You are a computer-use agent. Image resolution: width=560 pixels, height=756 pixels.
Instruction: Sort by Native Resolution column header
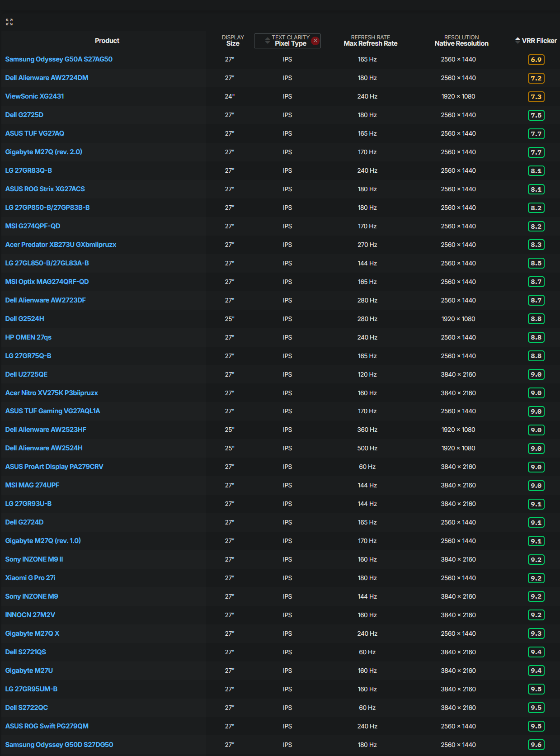click(461, 41)
